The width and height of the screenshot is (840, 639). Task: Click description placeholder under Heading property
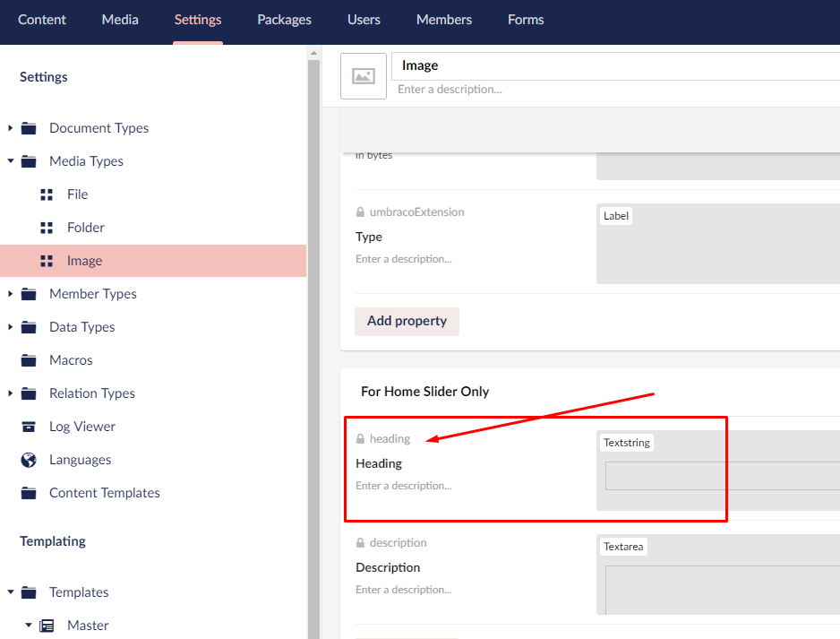(x=404, y=486)
